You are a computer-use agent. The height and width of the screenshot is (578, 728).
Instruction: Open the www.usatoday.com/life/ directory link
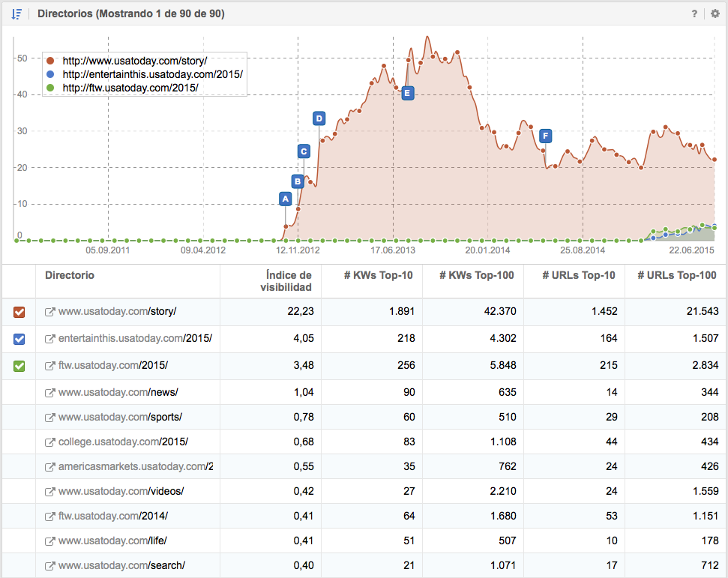click(x=112, y=541)
